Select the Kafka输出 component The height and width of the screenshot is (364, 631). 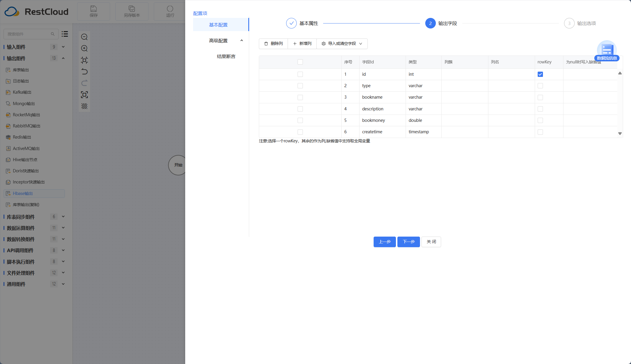coord(34,92)
